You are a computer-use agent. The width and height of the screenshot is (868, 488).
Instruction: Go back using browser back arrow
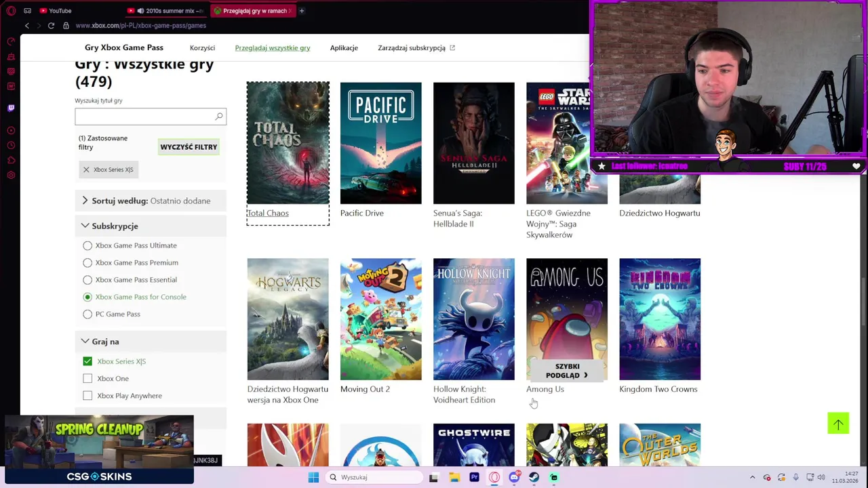tap(27, 26)
